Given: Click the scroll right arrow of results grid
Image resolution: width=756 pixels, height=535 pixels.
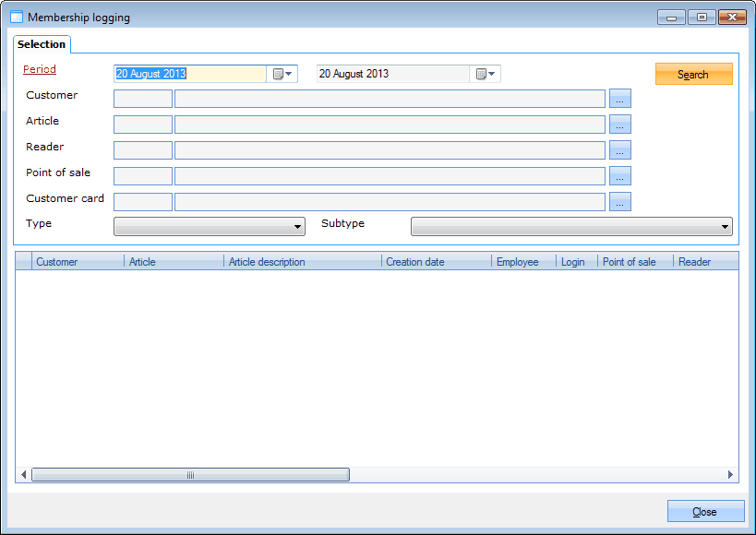Looking at the screenshot, I should pyautogui.click(x=730, y=475).
